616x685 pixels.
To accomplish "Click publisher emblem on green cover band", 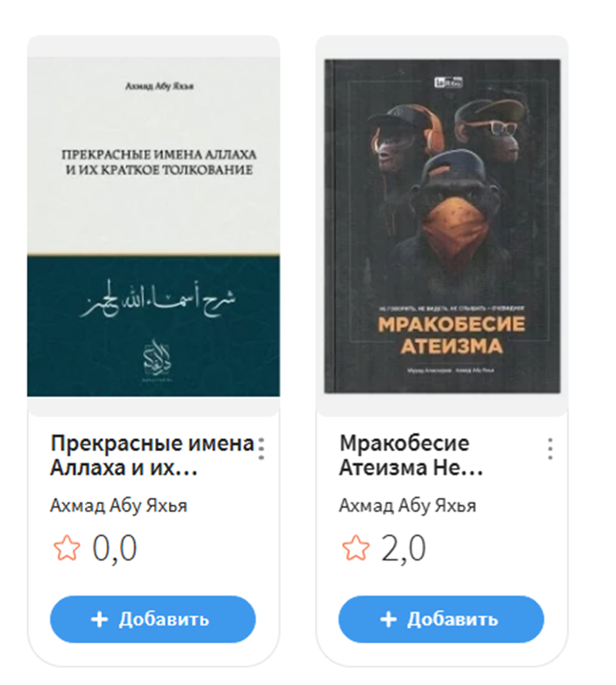I will [x=157, y=359].
